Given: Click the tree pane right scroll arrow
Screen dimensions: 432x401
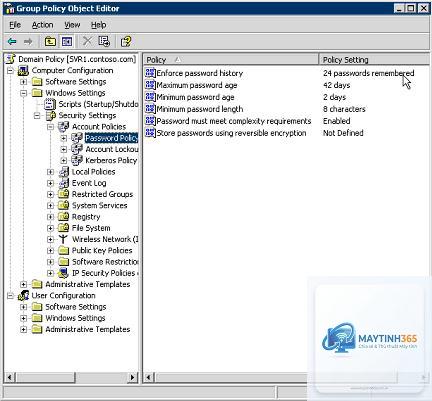Looking at the screenshot, I should tap(133, 377).
